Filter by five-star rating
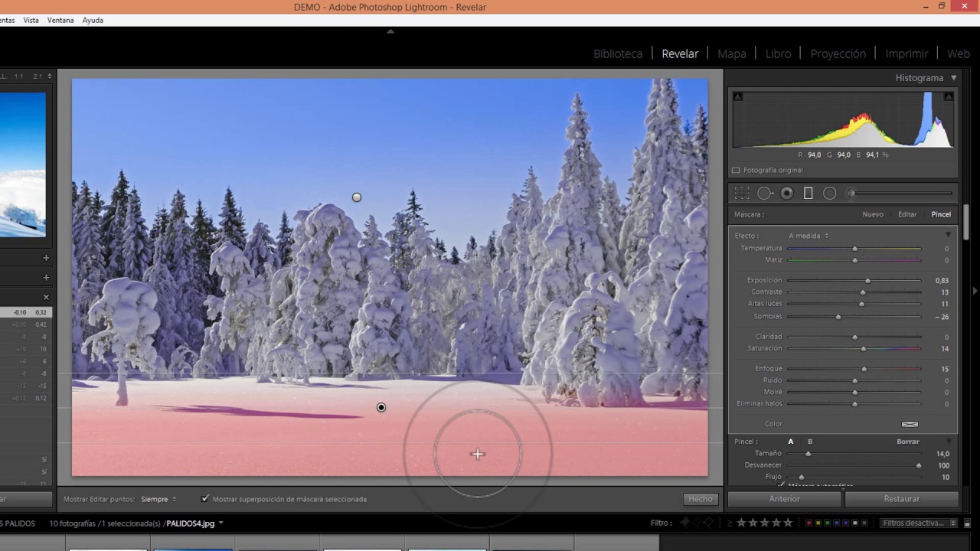The image size is (980, 551). coord(788,523)
